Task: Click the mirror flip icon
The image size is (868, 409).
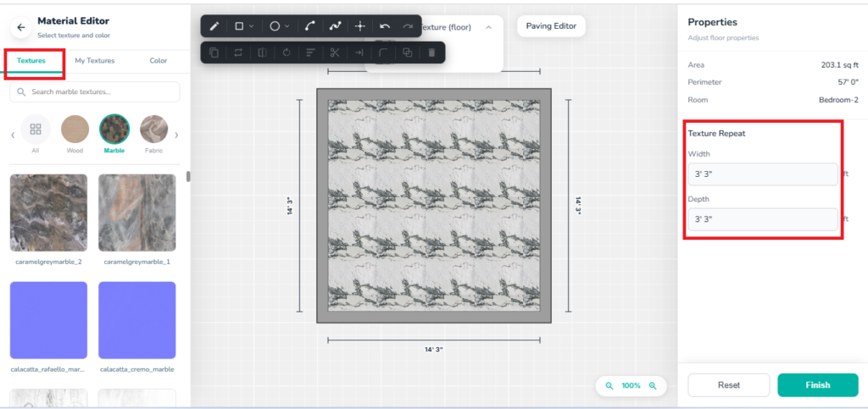Action: pyautogui.click(x=263, y=53)
